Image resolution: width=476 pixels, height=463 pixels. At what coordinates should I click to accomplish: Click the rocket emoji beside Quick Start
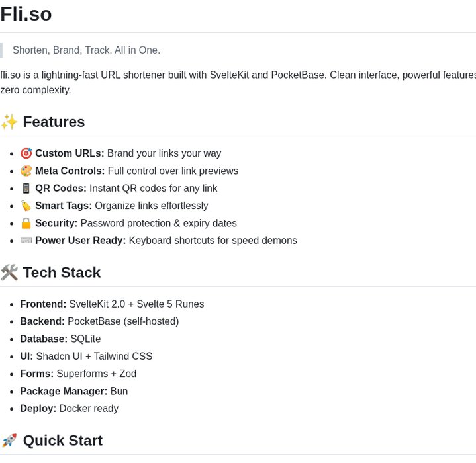tap(9, 441)
